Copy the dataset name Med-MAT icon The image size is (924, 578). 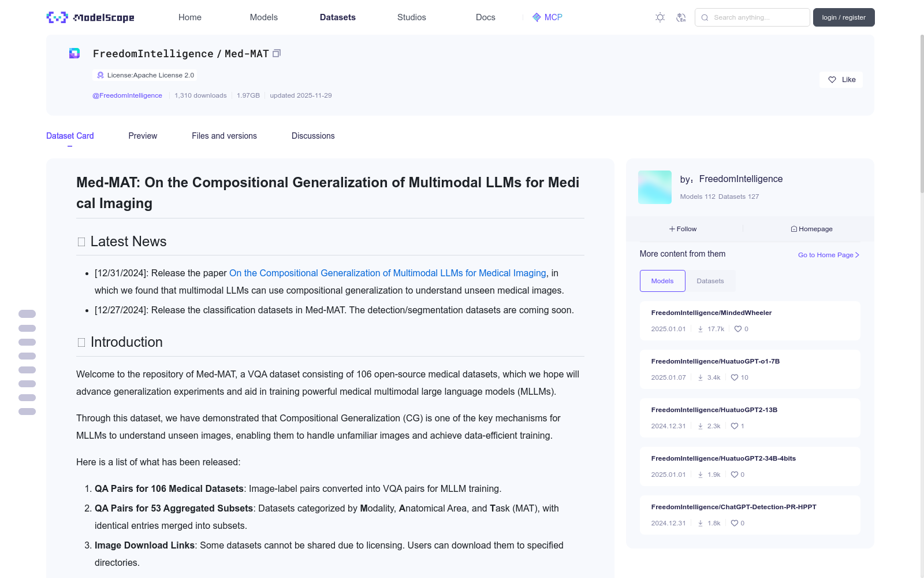[277, 53]
